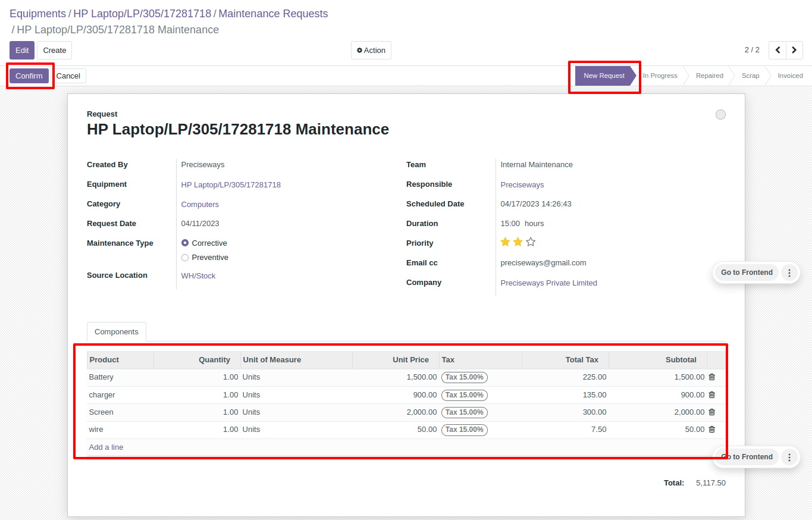Screen dimensions: 812x520
Task: Click the Edit button
Action: (x=22, y=51)
